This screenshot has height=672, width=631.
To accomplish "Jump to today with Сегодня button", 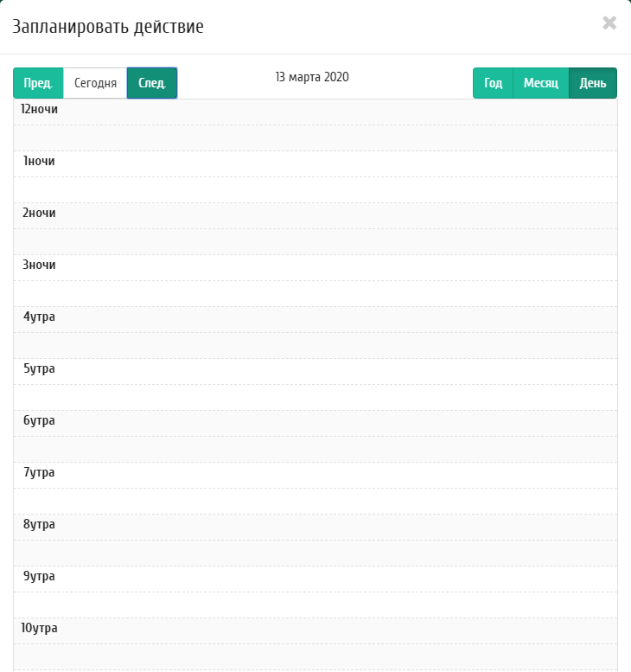I will tap(95, 83).
